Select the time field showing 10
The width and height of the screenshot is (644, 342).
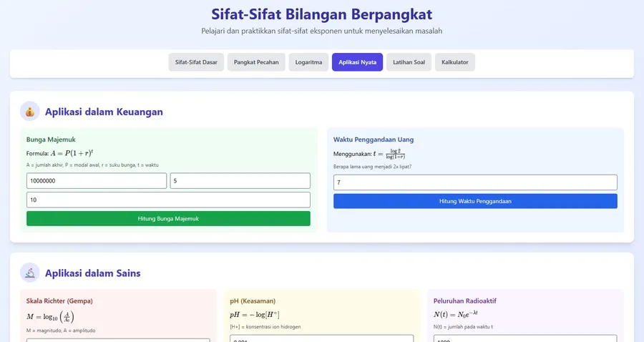168,200
